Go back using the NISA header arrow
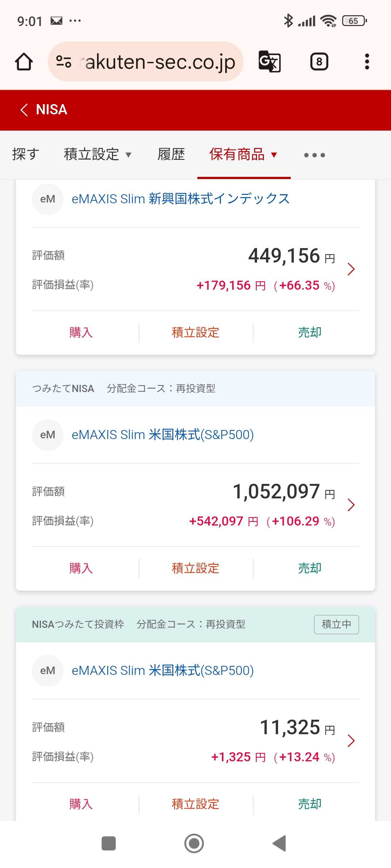Viewport: 391px width, 868px height. coord(24,110)
